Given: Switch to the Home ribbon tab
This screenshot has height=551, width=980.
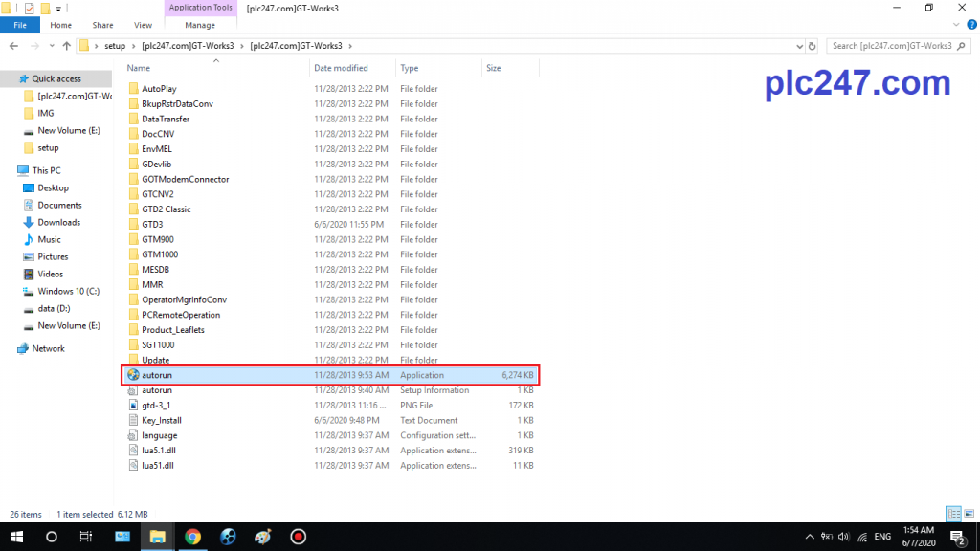Looking at the screenshot, I should 60,25.
